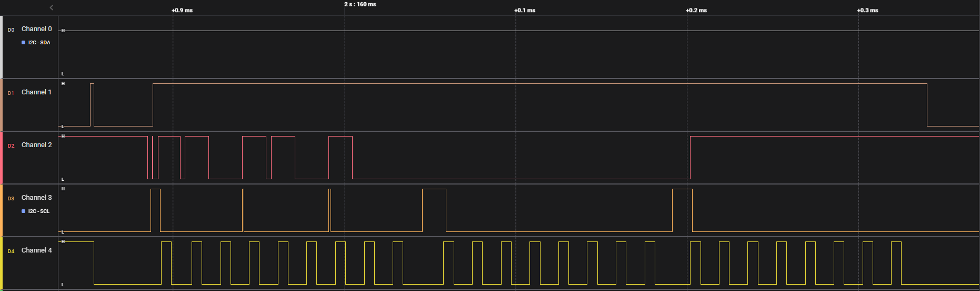The image size is (980, 291).
Task: Collapse the channel sidebar with the chevron arrow
Action: pyautogui.click(x=51, y=7)
